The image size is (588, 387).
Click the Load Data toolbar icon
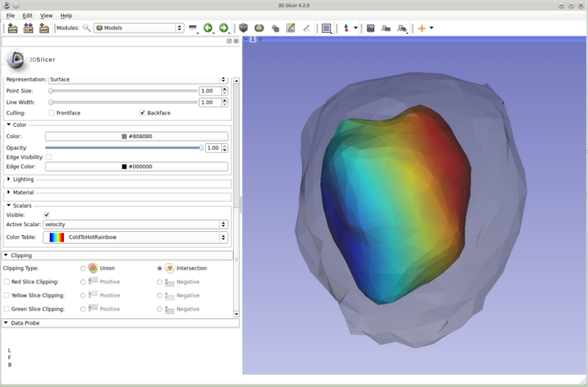pos(12,29)
